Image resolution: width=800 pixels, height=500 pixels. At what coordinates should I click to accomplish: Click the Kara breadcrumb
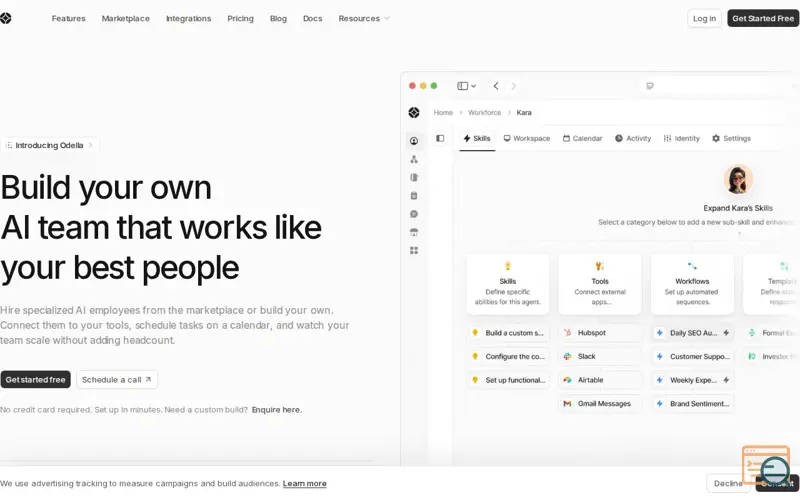(x=523, y=112)
